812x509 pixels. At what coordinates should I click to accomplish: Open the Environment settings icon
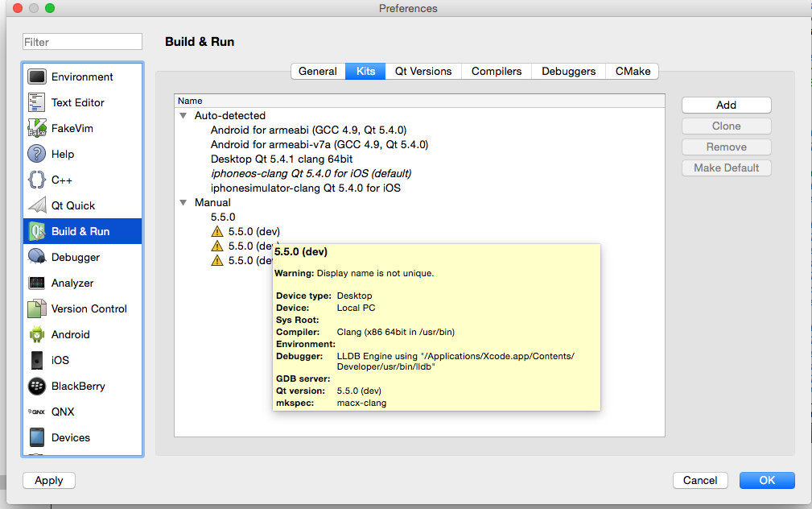[x=37, y=77]
